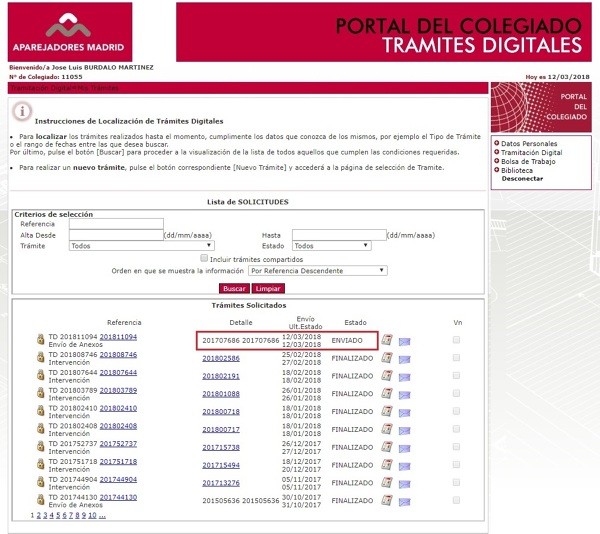
Task: Open document icon for the 201807644 row
Action: [x=386, y=376]
